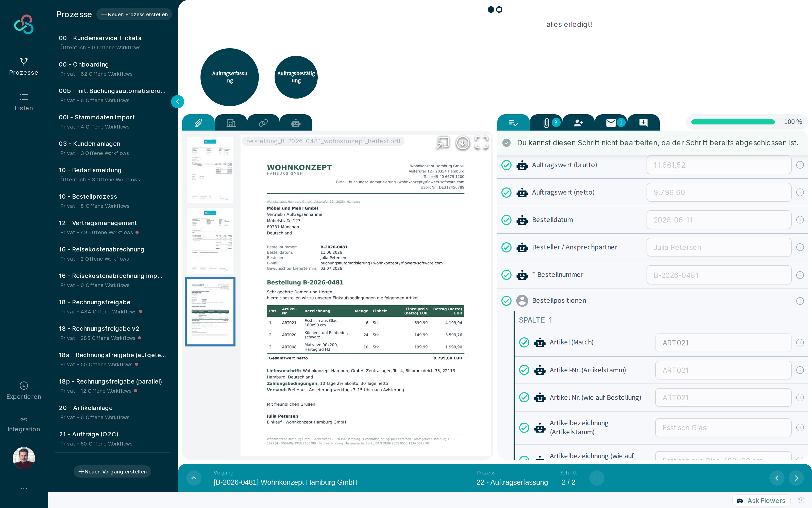Select the first document page thumbnail
Image resolution: width=812 pixels, height=508 pixels.
(x=210, y=169)
